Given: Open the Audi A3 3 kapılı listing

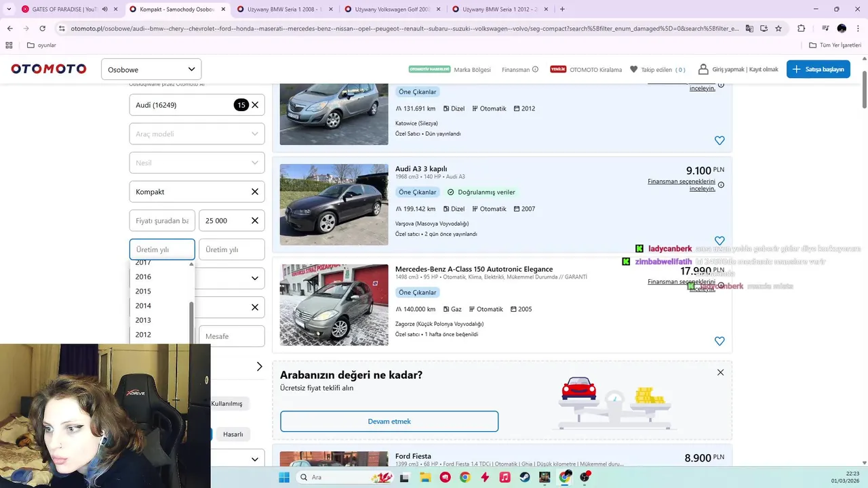Looking at the screenshot, I should click(421, 169).
